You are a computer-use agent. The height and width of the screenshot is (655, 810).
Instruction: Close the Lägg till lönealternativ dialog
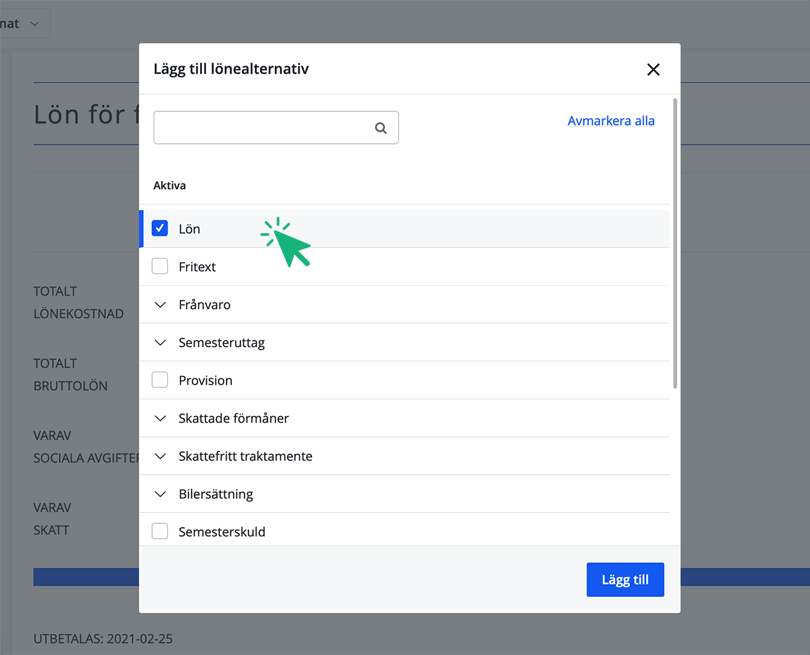653,69
